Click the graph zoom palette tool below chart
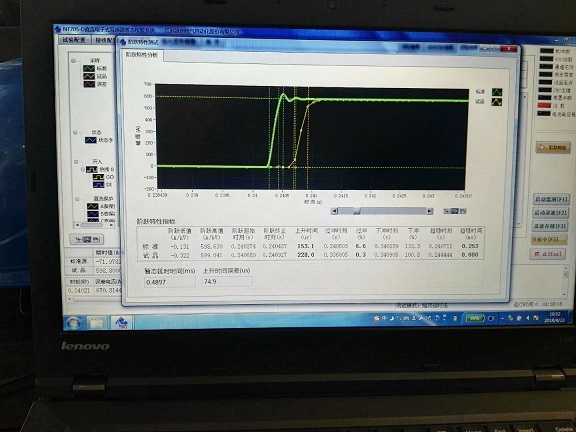Screen dimensions: 576x432 tap(454, 211)
